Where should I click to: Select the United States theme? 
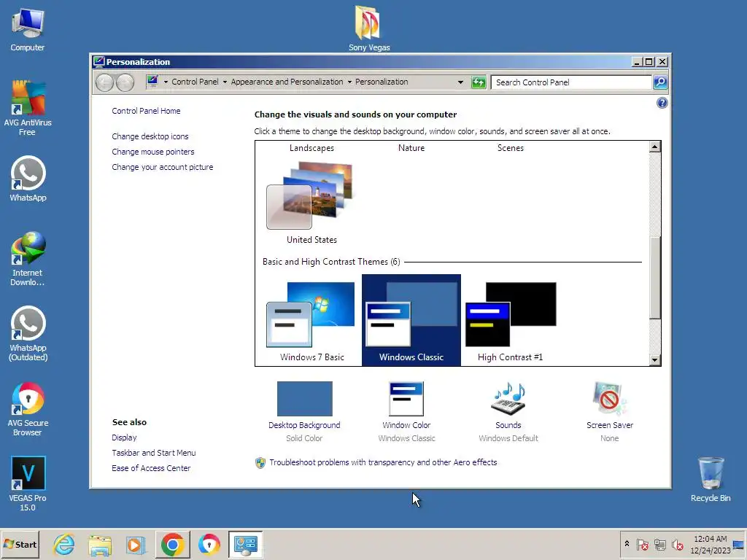[x=311, y=203]
